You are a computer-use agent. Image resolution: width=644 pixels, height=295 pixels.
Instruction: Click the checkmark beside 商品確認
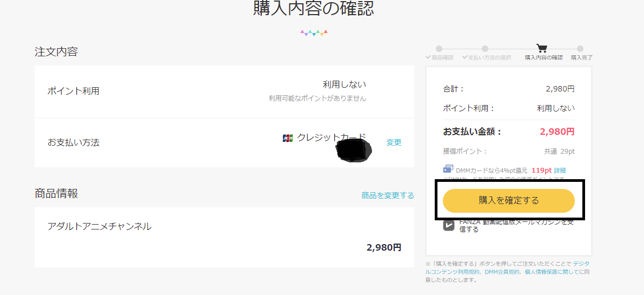pos(428,57)
